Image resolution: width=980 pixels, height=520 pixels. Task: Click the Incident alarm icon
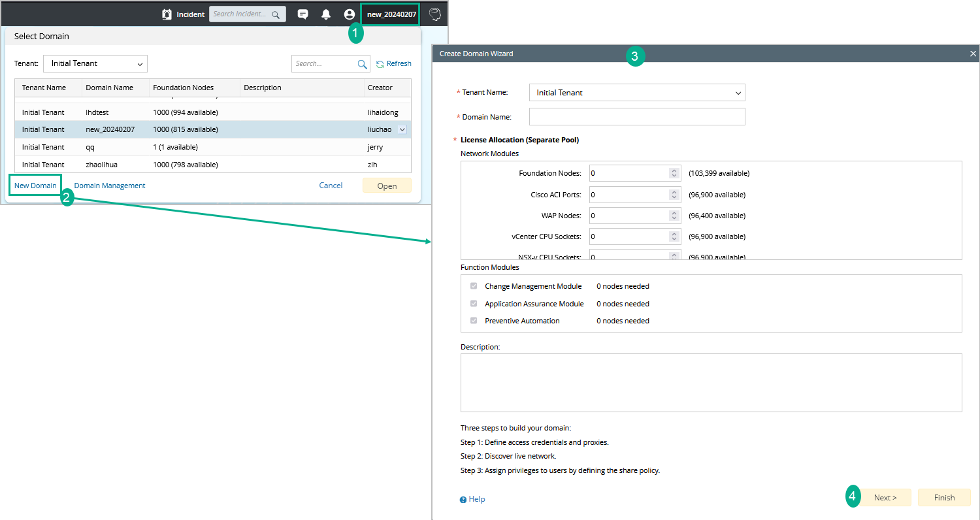[x=167, y=14]
